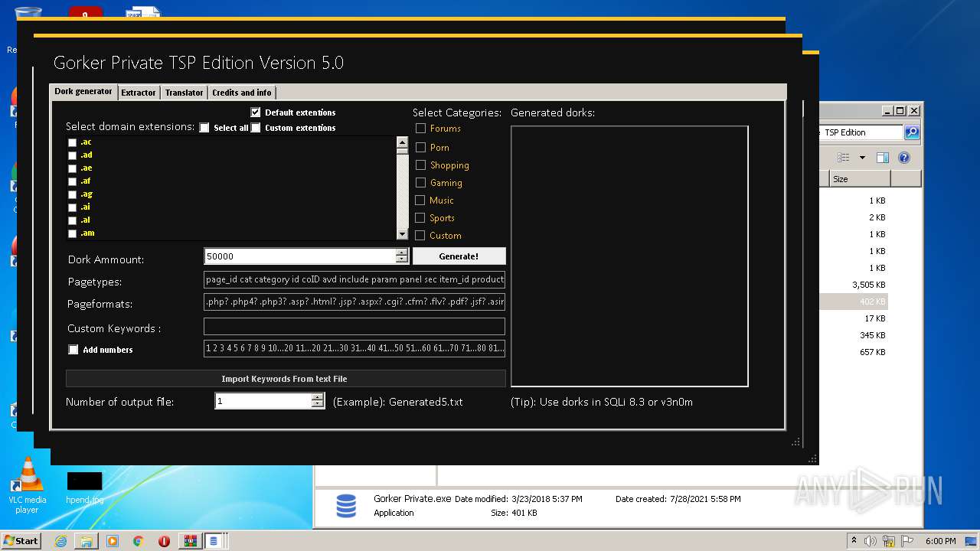Enable the Custom extentions checkbox

256,128
